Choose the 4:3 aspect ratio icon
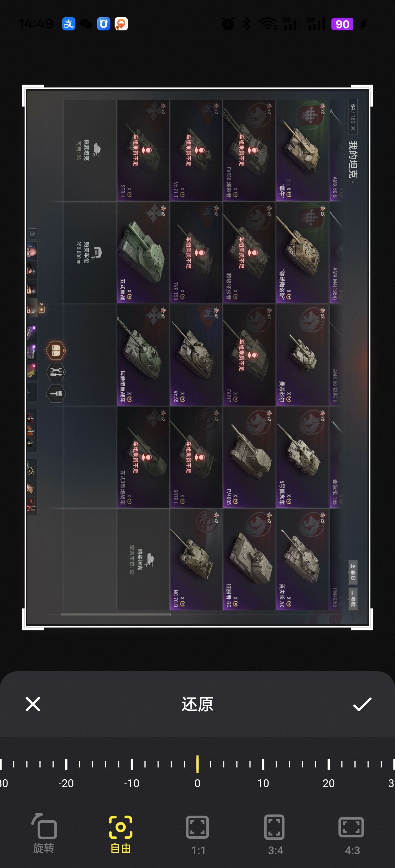The width and height of the screenshot is (395, 868). (x=352, y=835)
